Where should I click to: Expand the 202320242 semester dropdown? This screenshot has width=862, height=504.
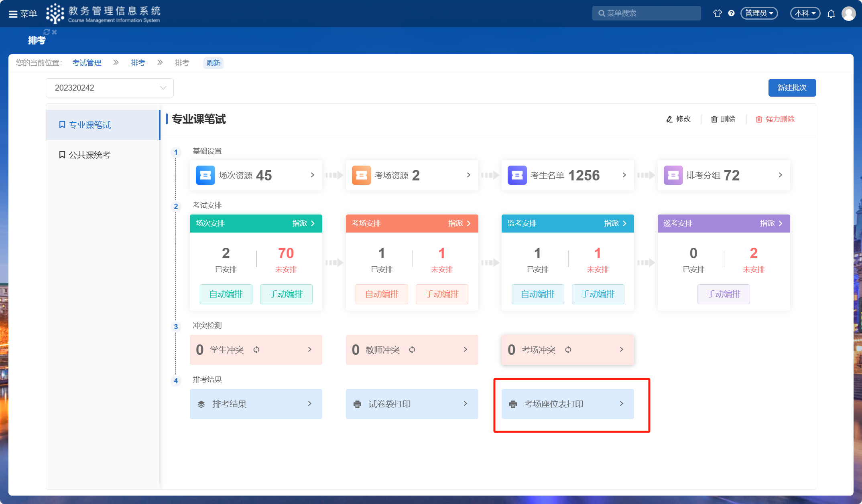110,88
